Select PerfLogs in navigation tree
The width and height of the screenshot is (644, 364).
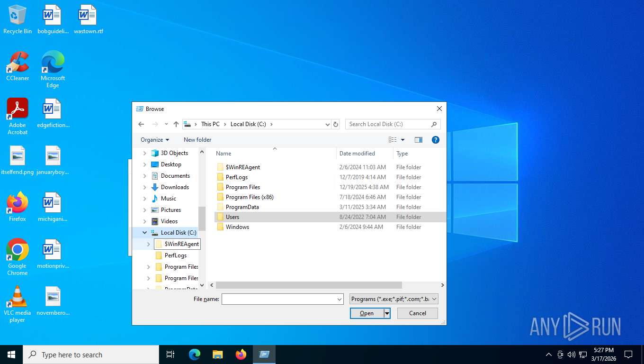pos(176,255)
